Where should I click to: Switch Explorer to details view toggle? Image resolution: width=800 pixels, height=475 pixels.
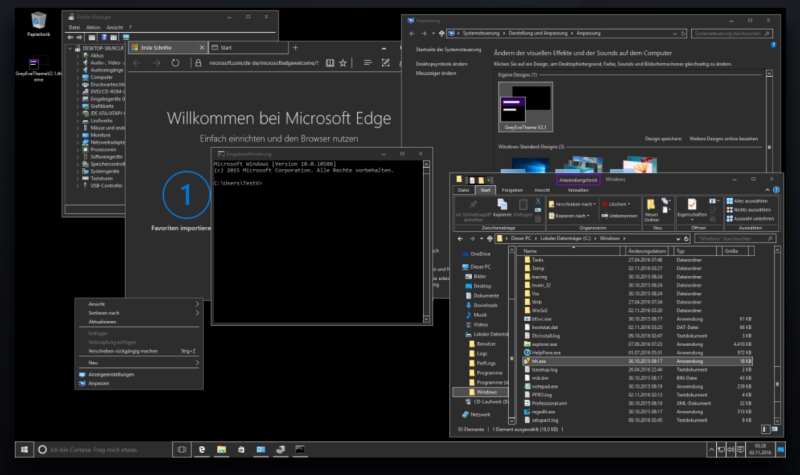765,429
